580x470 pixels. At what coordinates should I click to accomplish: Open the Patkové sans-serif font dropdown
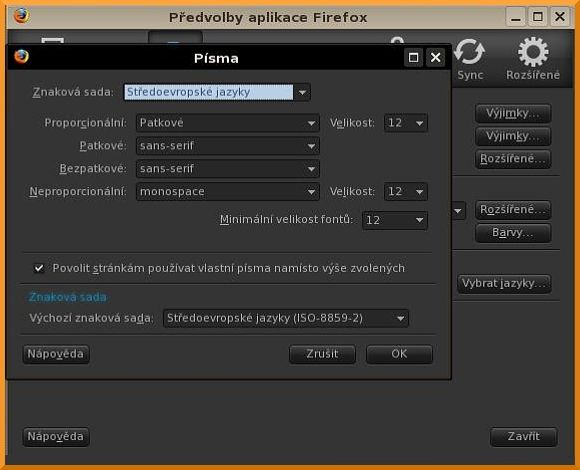pyautogui.click(x=228, y=146)
